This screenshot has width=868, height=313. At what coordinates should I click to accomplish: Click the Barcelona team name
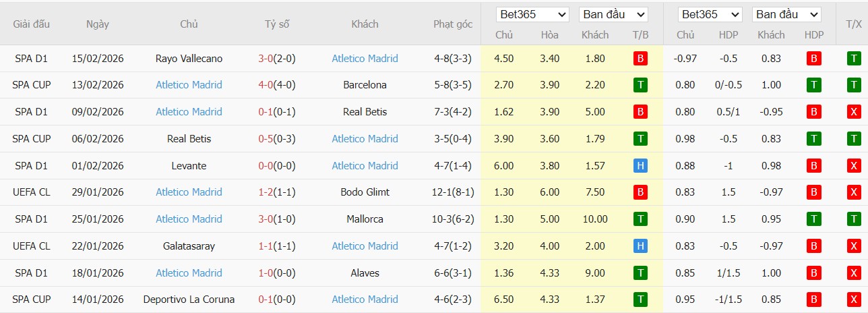tap(365, 85)
